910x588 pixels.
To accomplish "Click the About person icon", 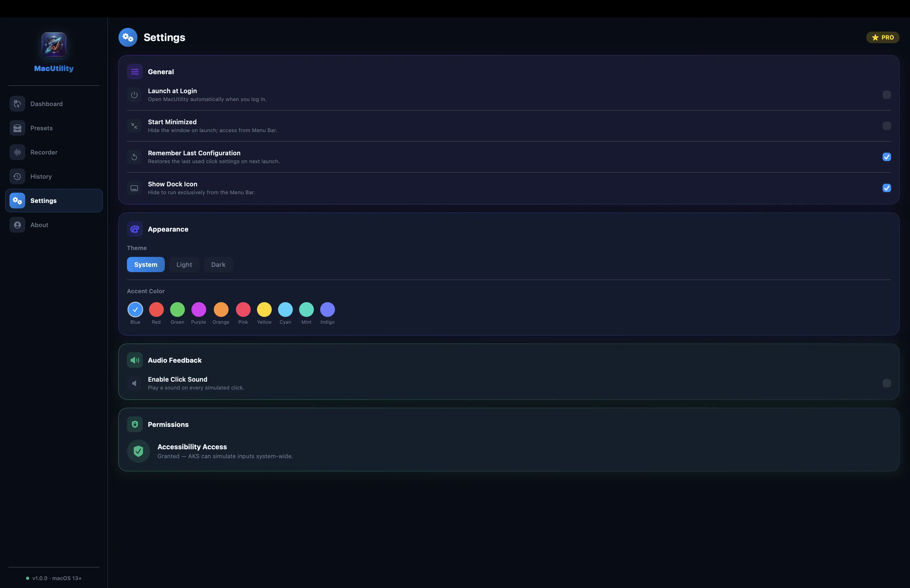I will pyautogui.click(x=17, y=225).
